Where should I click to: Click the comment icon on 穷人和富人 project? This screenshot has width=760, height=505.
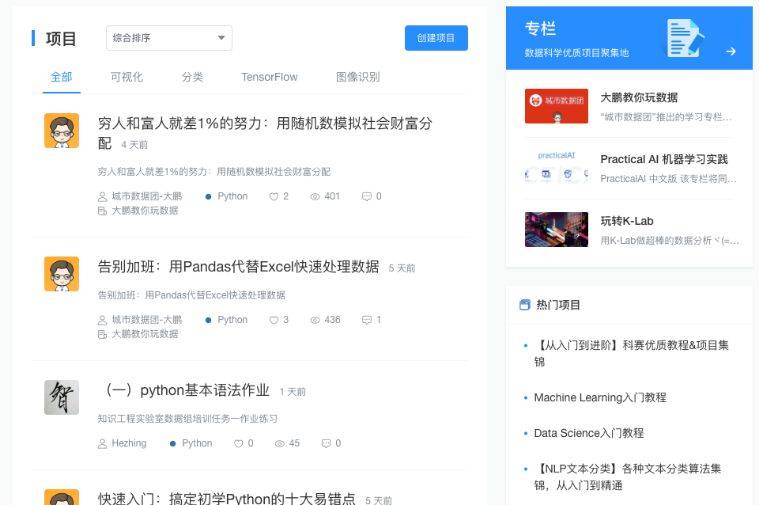366,196
